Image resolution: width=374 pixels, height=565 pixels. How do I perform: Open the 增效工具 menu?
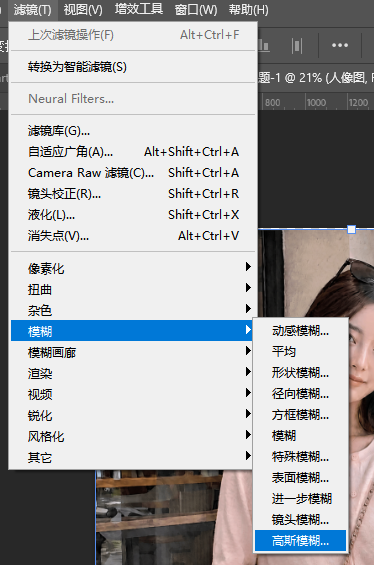point(139,9)
